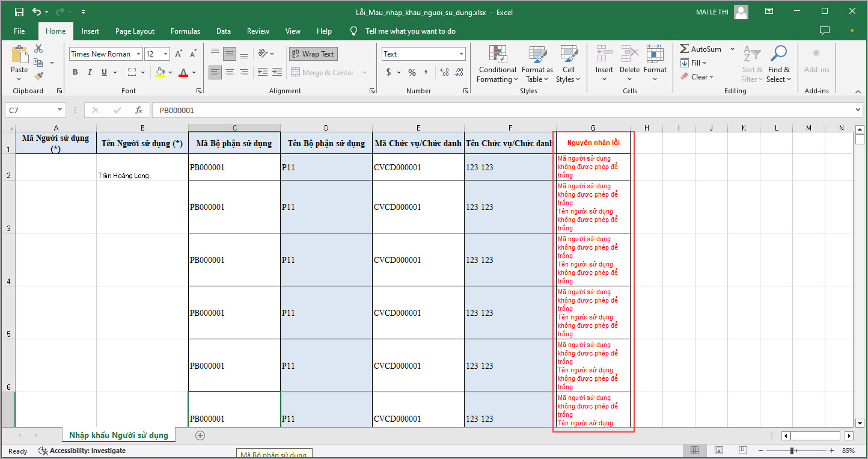
Task: Toggle Italic formatting
Action: pos(90,72)
